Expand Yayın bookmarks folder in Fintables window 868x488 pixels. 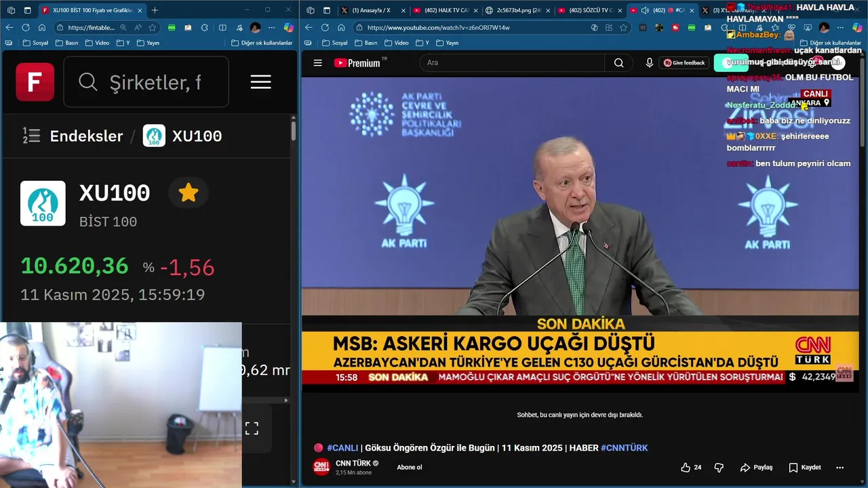(148, 43)
